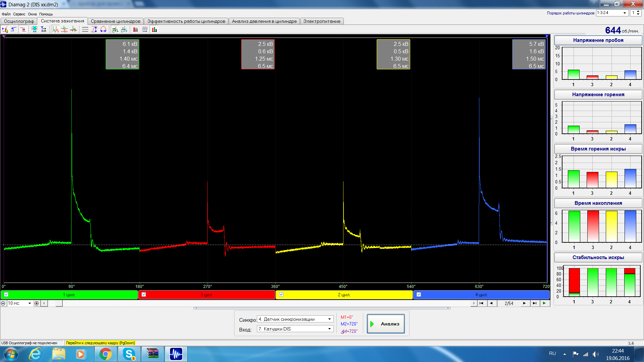Toggle cylinder 2 trace checkbox
This screenshot has height=362, width=644.
pos(281,295)
